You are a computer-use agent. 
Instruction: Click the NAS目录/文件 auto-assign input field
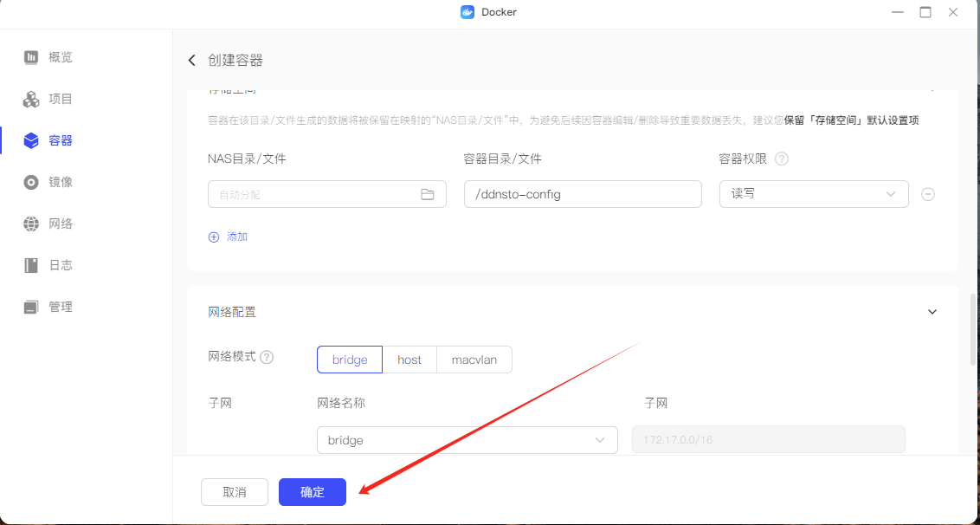click(x=327, y=195)
